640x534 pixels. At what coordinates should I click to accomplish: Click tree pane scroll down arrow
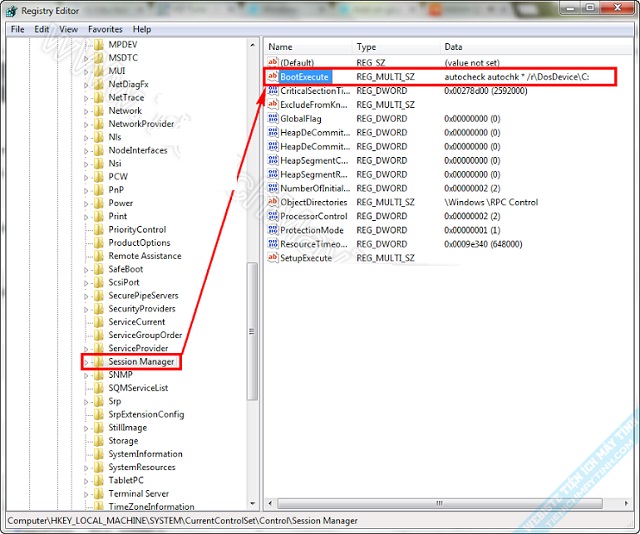pos(252,504)
